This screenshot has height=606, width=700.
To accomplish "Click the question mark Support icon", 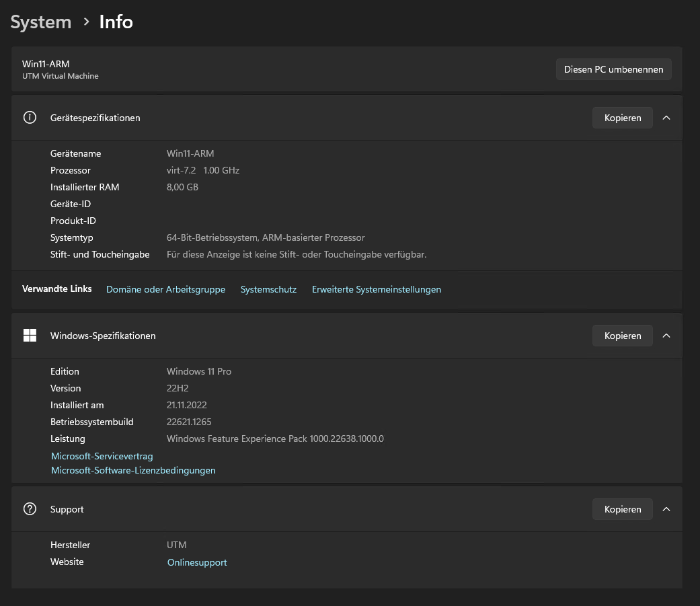I will coord(30,509).
